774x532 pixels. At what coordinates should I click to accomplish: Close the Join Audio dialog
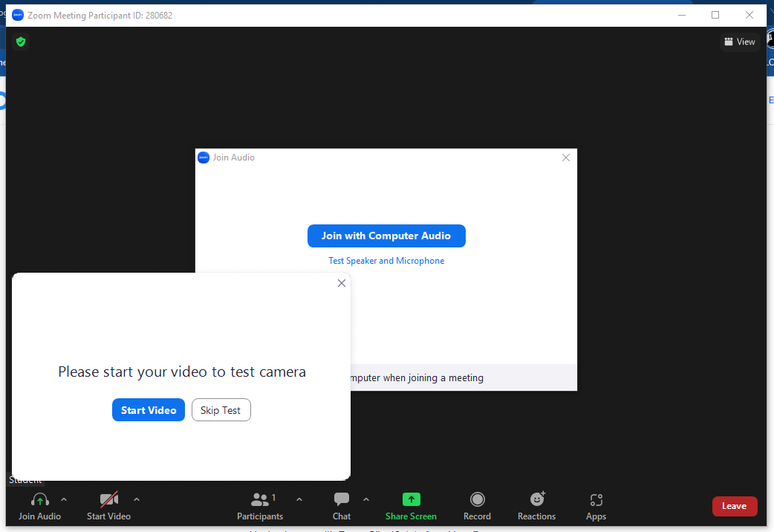click(x=566, y=158)
